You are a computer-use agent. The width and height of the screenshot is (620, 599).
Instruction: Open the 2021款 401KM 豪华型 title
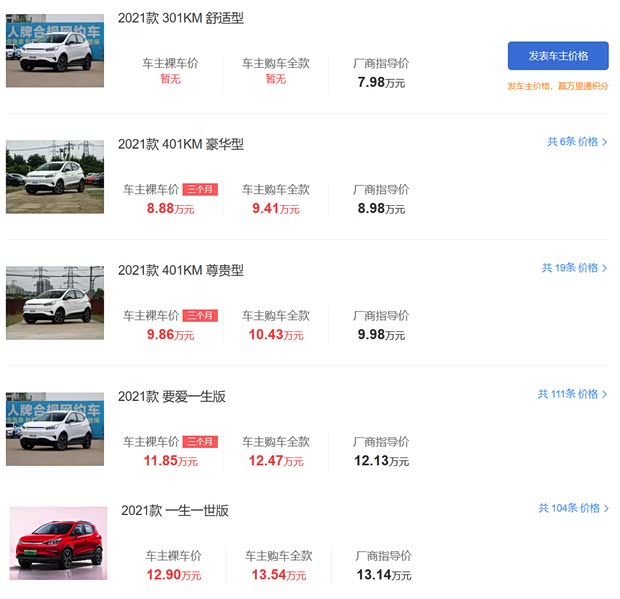pos(181,144)
